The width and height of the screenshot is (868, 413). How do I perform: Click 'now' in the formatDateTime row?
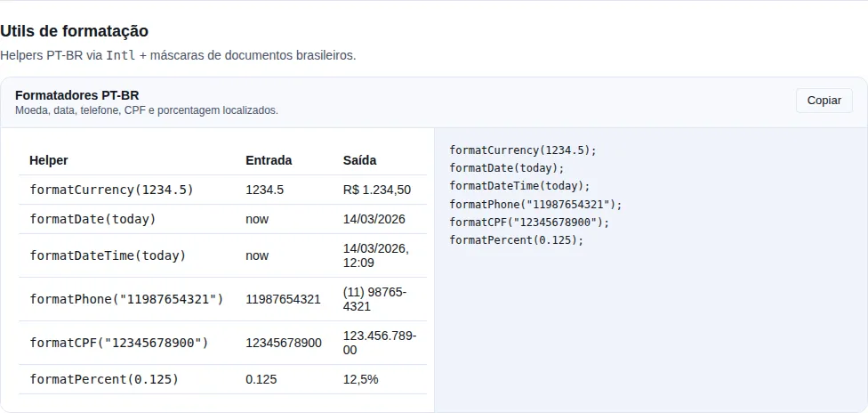[x=257, y=255]
